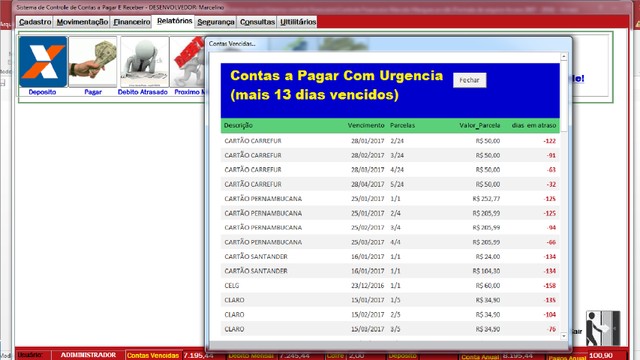The width and height of the screenshot is (640, 360).
Task: Open the Consultas menu
Action: tap(257, 22)
